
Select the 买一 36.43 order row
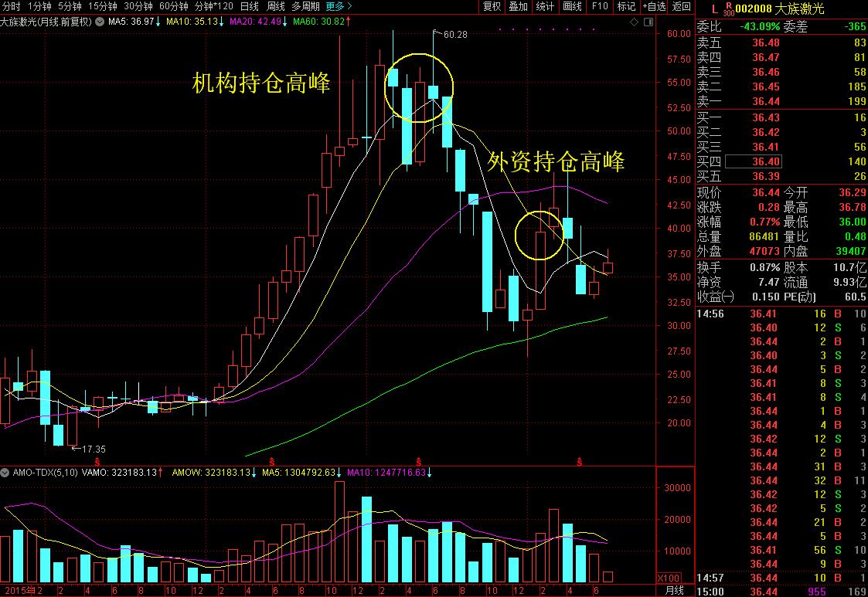pos(781,117)
